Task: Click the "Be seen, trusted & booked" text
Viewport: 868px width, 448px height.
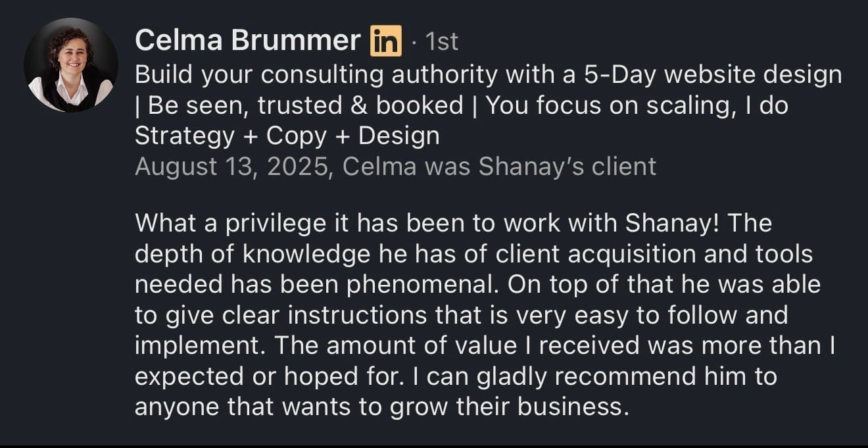Action: point(306,105)
